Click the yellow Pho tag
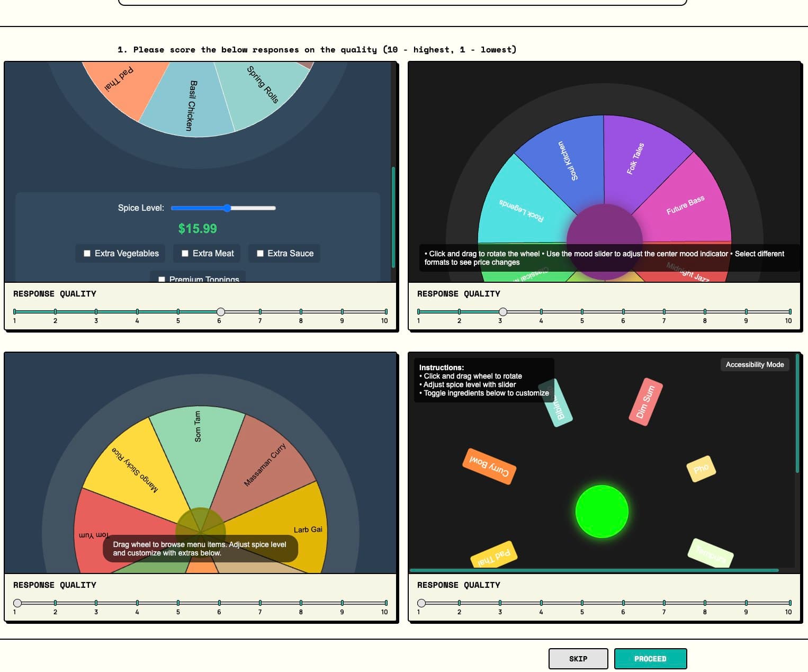 pyautogui.click(x=701, y=469)
